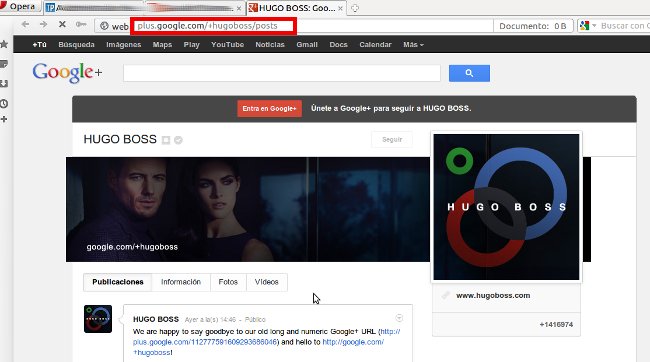Open the post options dropdown arrow
The width and height of the screenshot is (650, 362).
click(x=399, y=318)
